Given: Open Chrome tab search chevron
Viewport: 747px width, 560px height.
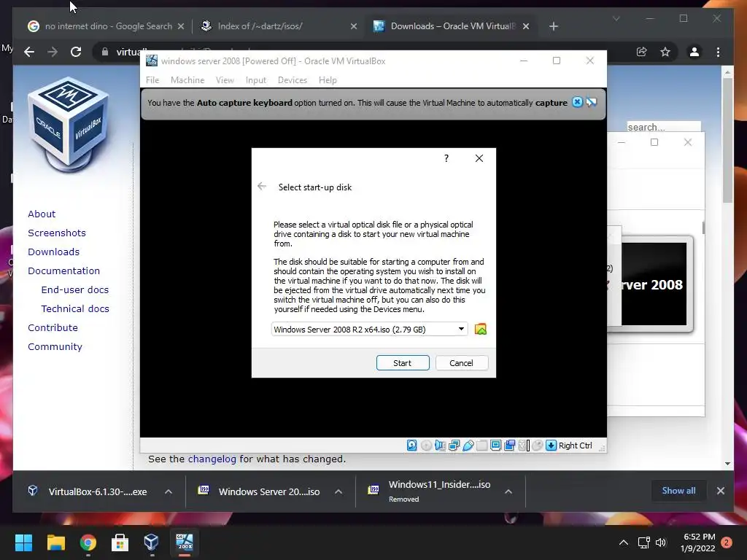Looking at the screenshot, I should coord(616,18).
